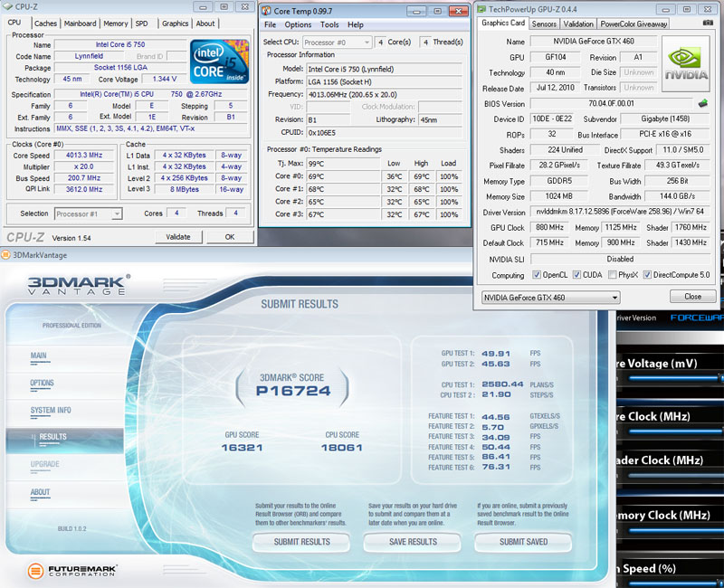Maximize the GPU-Z window
The width and height of the screenshot is (724, 588).
687,9
